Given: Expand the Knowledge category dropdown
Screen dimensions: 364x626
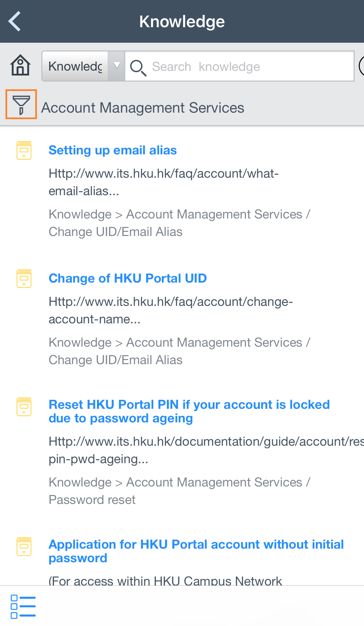Looking at the screenshot, I should click(116, 66).
